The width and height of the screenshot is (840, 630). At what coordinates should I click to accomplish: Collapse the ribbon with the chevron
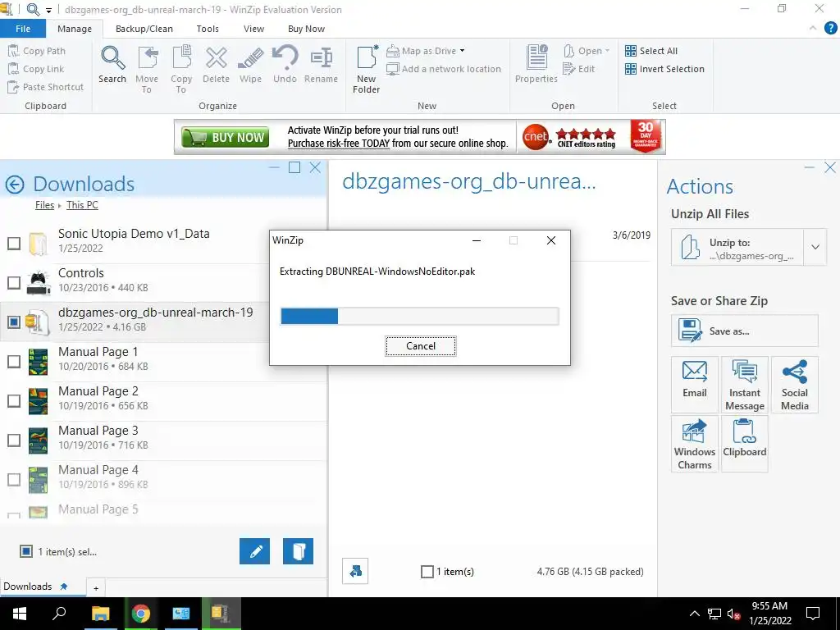click(x=813, y=28)
